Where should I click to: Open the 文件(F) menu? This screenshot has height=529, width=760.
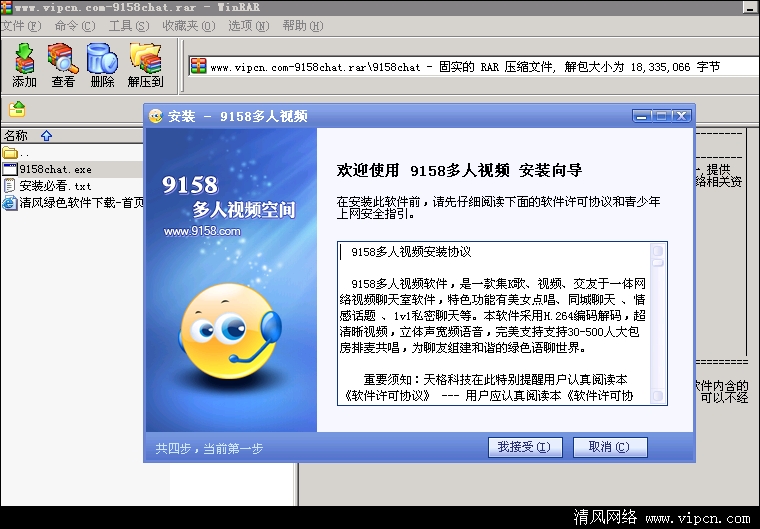point(21,26)
